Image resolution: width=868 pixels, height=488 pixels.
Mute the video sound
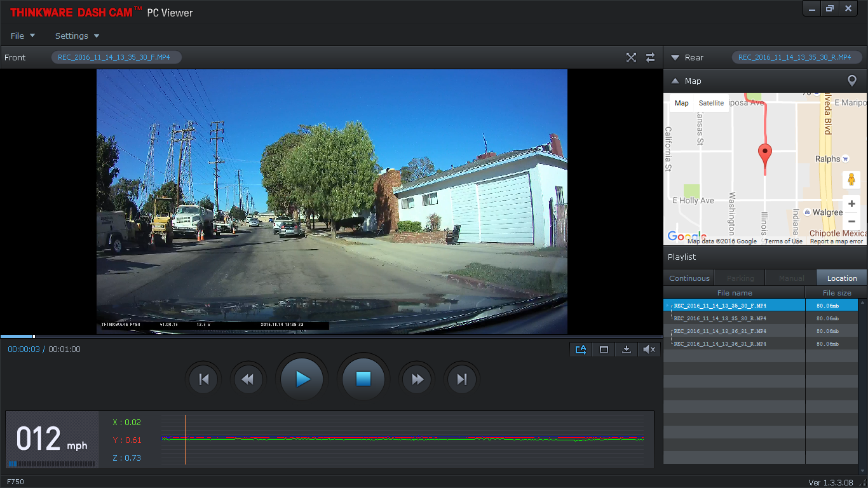click(649, 349)
